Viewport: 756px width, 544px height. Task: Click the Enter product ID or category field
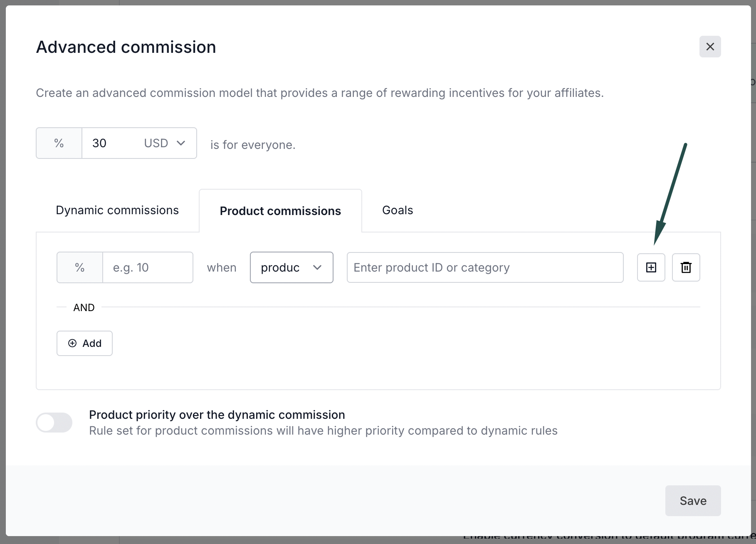(x=485, y=267)
